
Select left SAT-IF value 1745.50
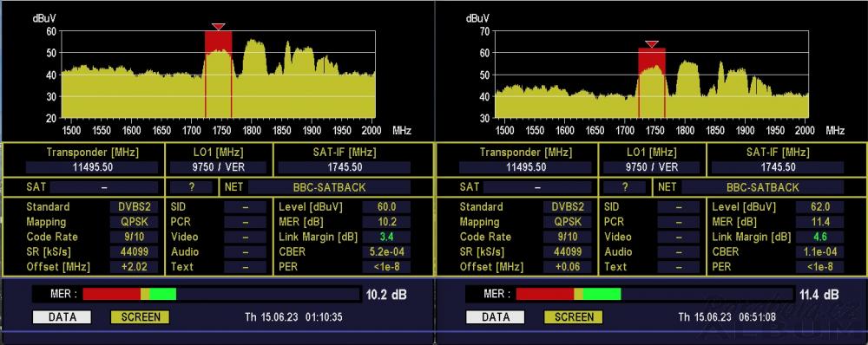(344, 167)
